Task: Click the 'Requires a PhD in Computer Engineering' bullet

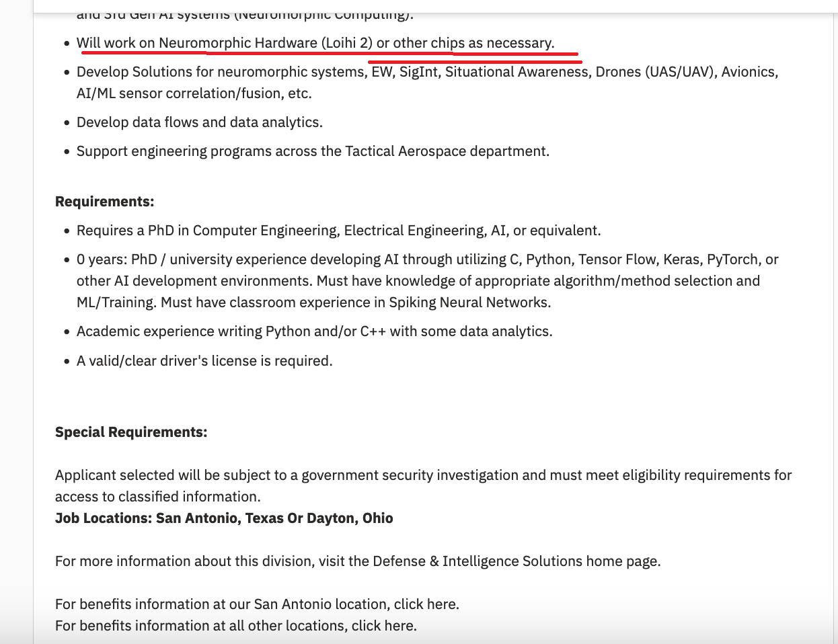Action: point(338,231)
